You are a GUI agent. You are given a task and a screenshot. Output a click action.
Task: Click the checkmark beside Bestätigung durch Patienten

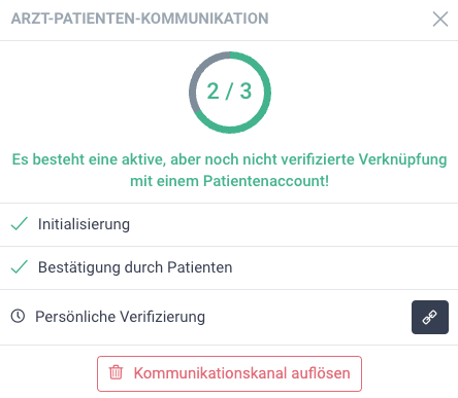(19, 267)
